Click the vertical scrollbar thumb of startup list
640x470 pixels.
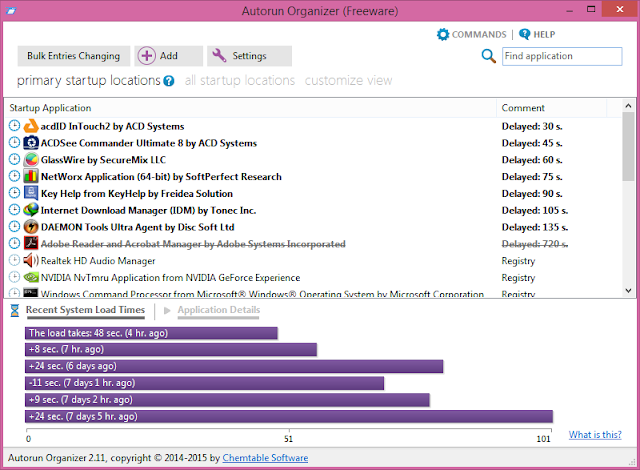click(628, 146)
